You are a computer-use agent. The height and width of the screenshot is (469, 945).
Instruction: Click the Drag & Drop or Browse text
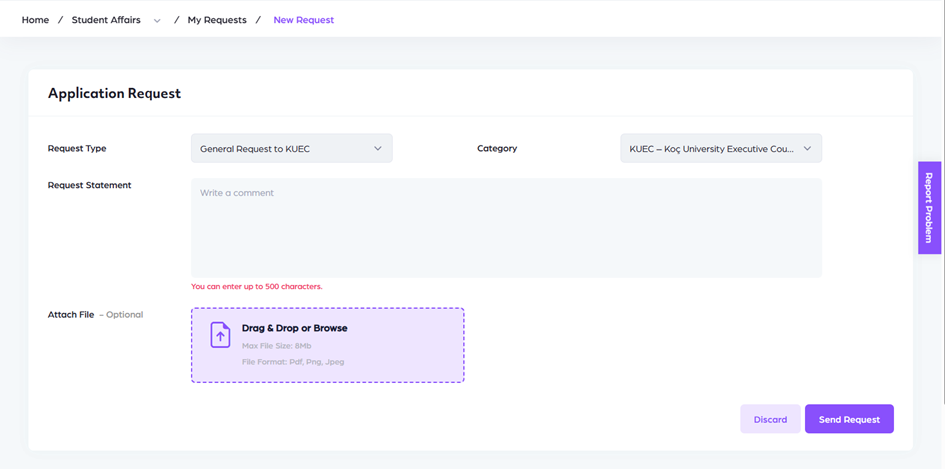tap(295, 328)
